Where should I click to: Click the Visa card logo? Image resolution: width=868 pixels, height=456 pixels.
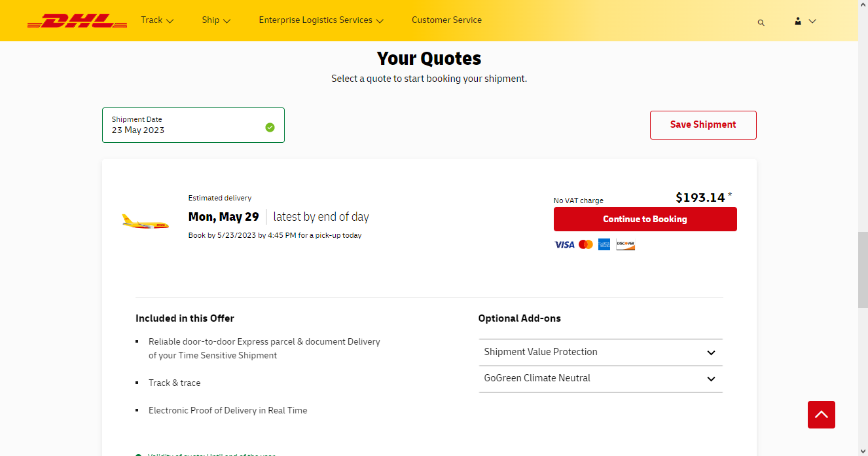pos(564,244)
